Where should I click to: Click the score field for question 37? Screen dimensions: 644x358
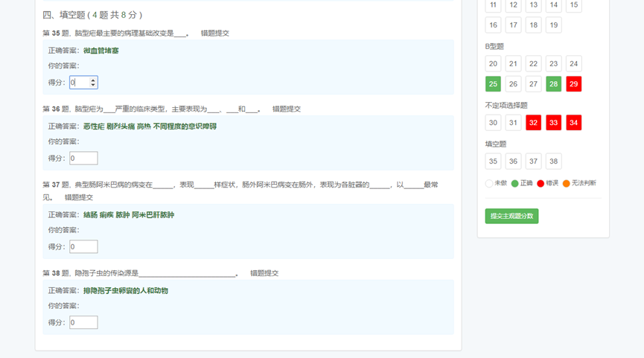[x=83, y=247]
